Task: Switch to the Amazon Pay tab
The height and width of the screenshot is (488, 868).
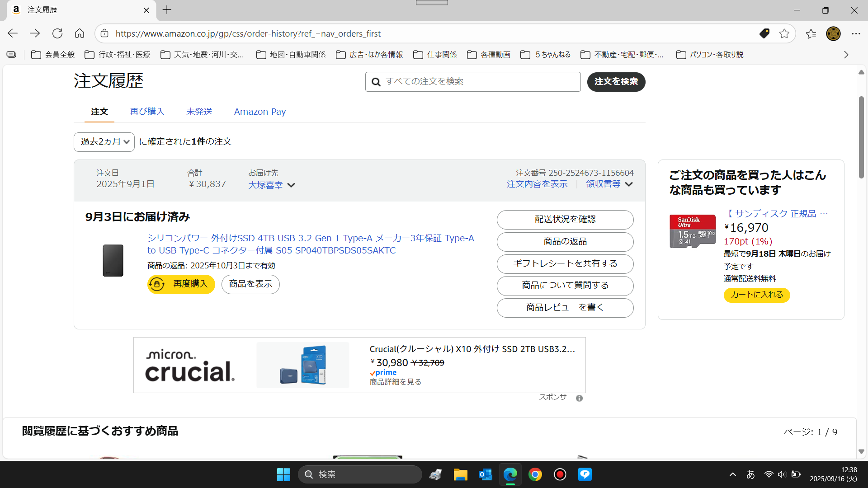Action: (260, 112)
